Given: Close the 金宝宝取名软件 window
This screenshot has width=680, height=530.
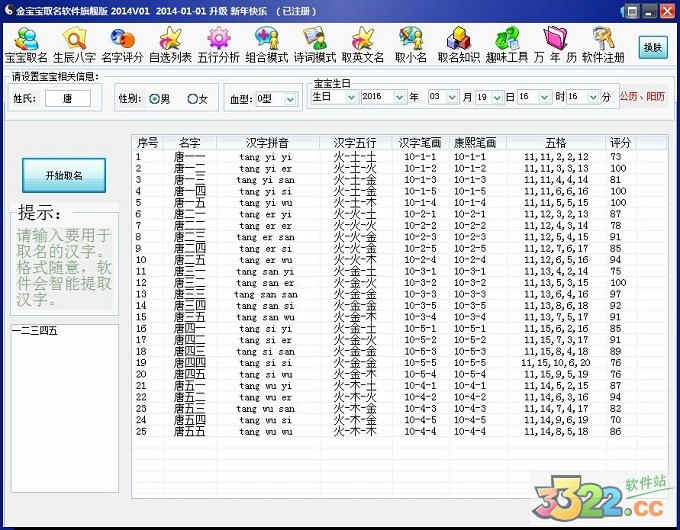Looking at the screenshot, I should [x=667, y=11].
